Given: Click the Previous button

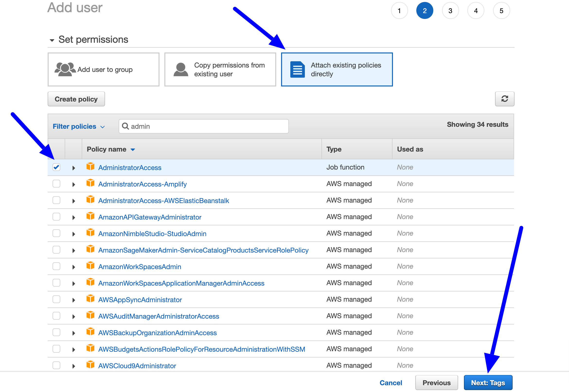Looking at the screenshot, I should (x=436, y=383).
